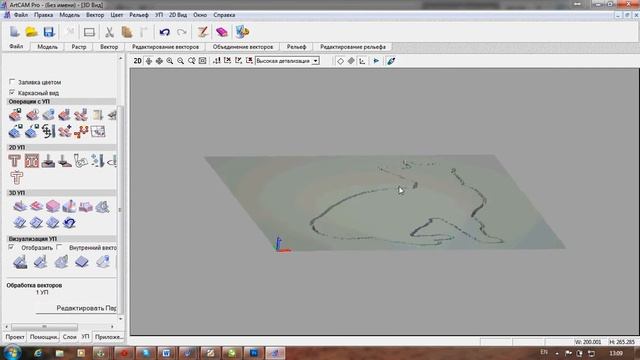The height and width of the screenshot is (360, 640).
Task: Click the orange linked nodes toolpath icon
Action: [x=82, y=131]
